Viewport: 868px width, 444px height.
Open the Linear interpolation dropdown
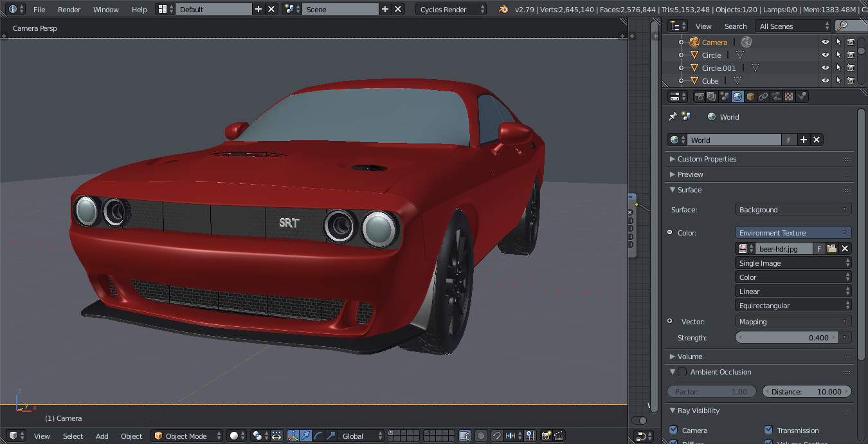point(793,291)
